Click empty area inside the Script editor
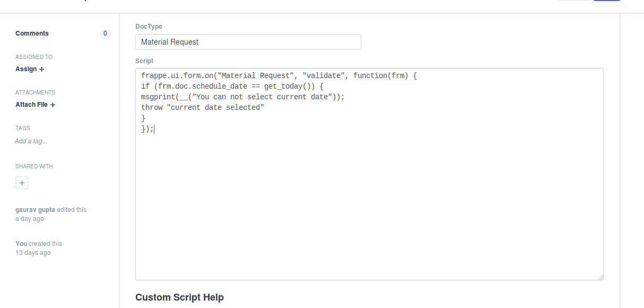Image resolution: width=644 pixels, height=308 pixels. pos(369,207)
